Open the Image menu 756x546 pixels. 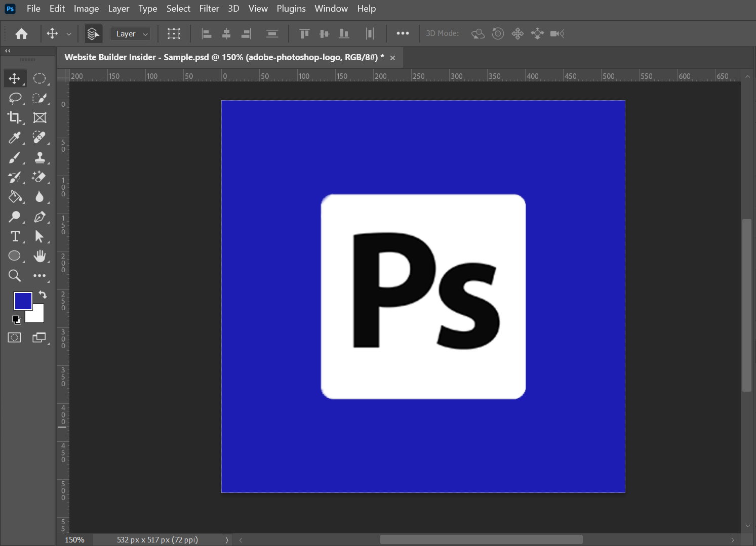point(86,9)
